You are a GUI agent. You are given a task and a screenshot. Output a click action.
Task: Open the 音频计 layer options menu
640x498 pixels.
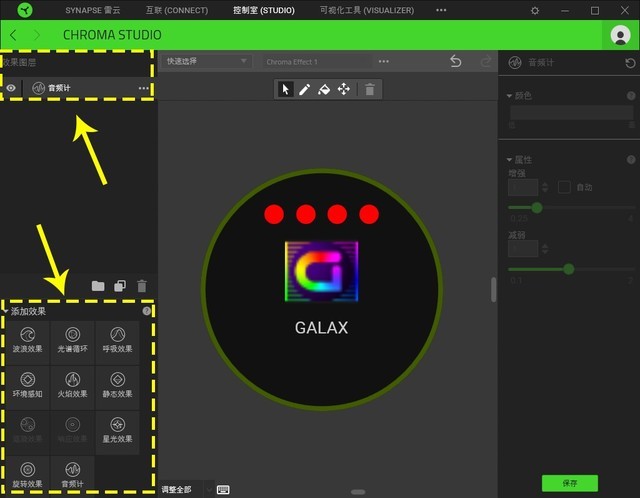[x=144, y=88]
